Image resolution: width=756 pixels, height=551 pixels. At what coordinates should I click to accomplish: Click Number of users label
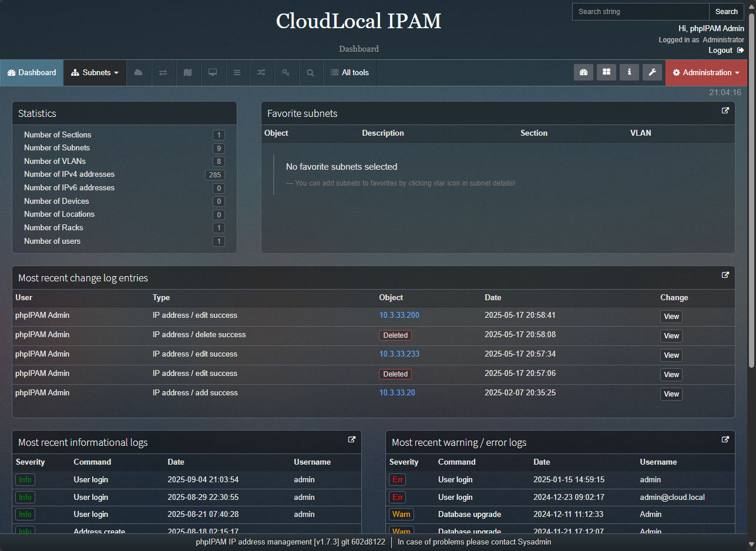click(x=52, y=241)
